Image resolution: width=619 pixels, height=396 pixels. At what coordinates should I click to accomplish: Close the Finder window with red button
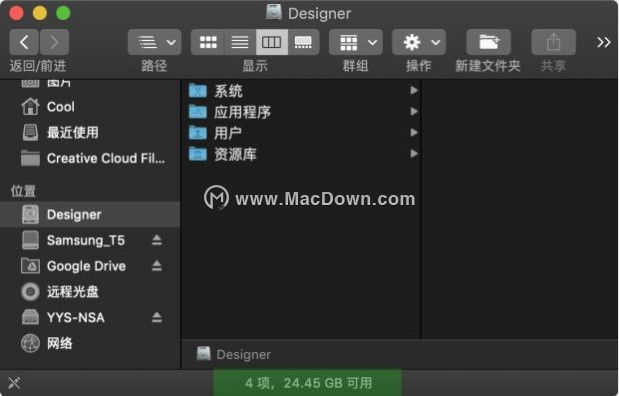tap(17, 13)
